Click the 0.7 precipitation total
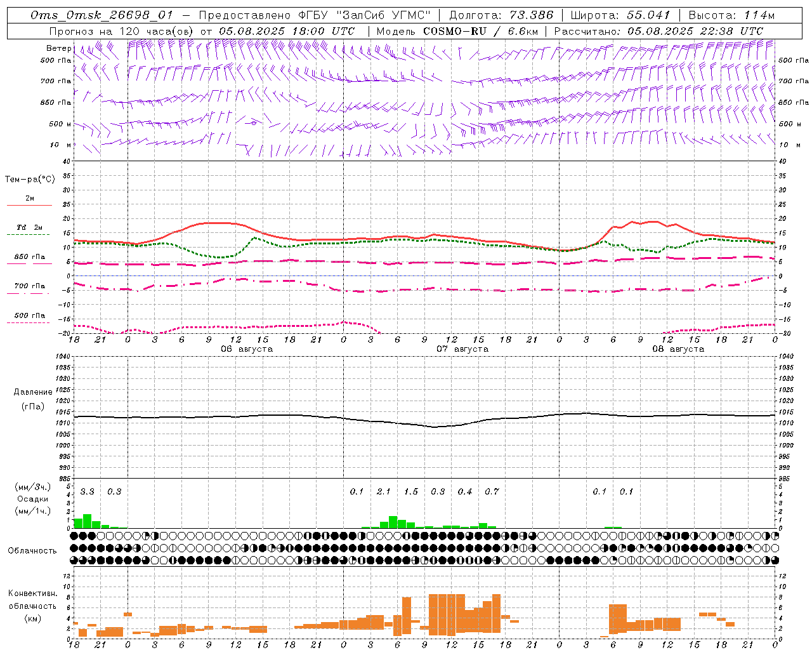The width and height of the screenshot is (812, 650). [492, 492]
